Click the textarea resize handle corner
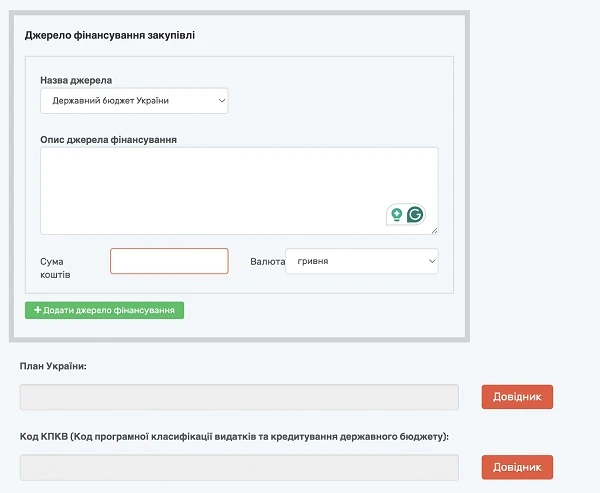 [x=434, y=230]
